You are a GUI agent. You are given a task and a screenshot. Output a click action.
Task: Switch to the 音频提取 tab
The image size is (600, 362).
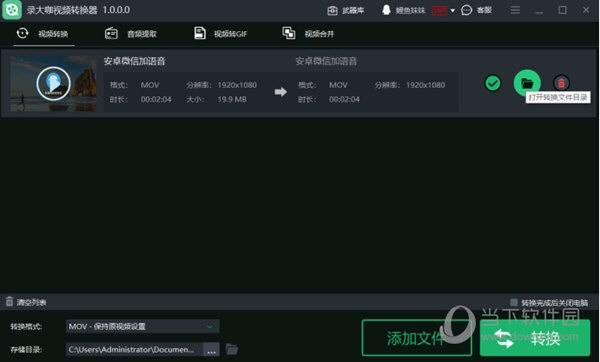(x=131, y=34)
